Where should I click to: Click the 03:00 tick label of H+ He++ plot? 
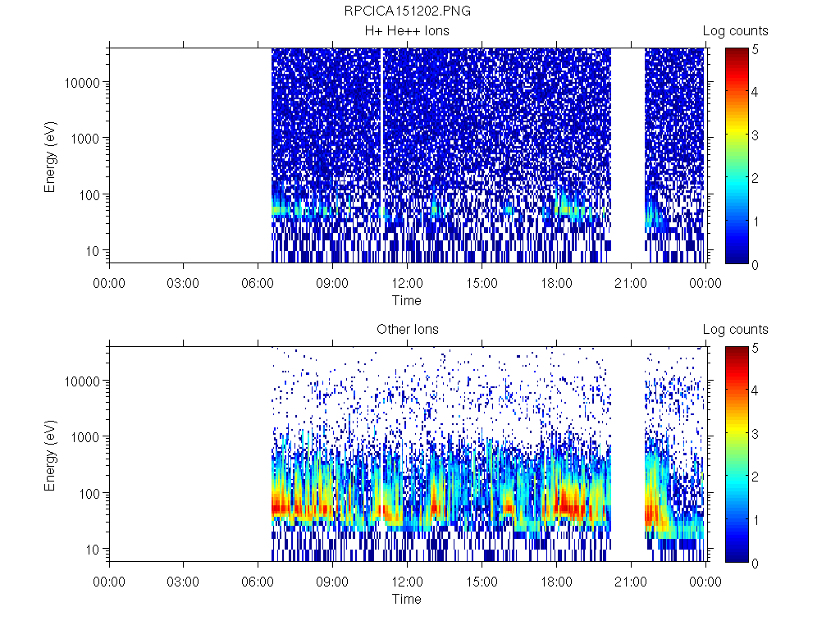click(x=183, y=283)
